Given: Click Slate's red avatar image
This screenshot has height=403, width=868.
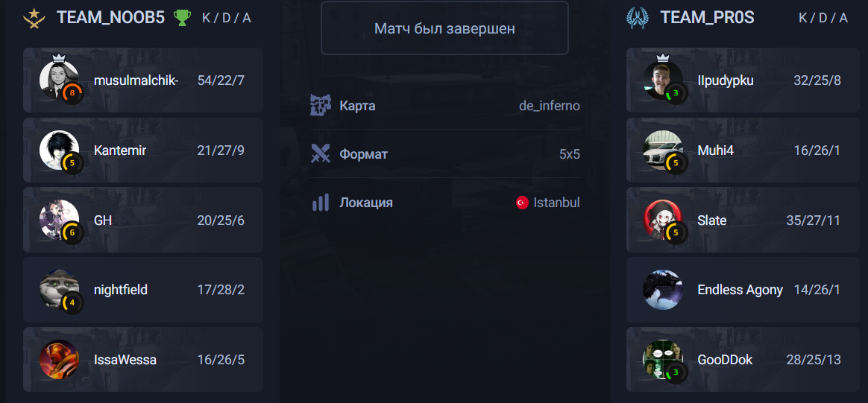Looking at the screenshot, I should coord(661,219).
